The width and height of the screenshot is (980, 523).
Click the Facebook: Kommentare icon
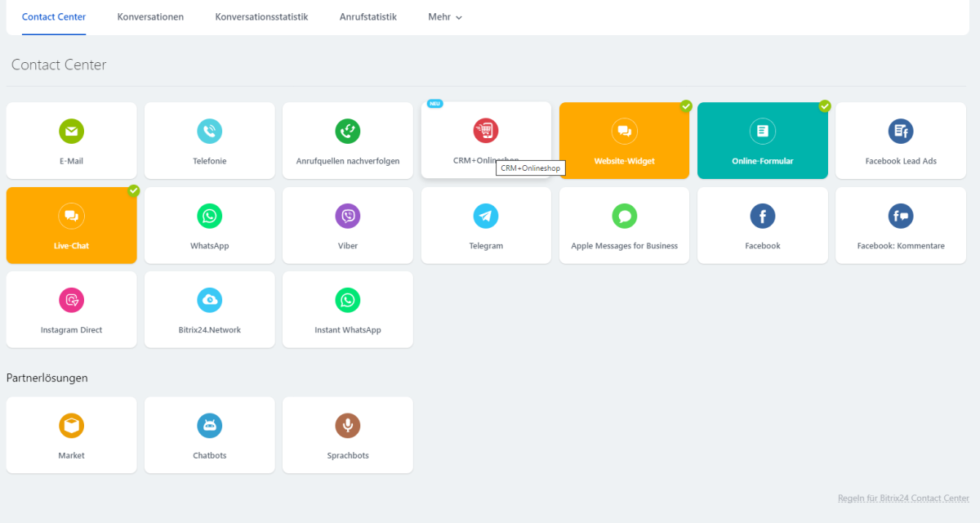pyautogui.click(x=901, y=216)
